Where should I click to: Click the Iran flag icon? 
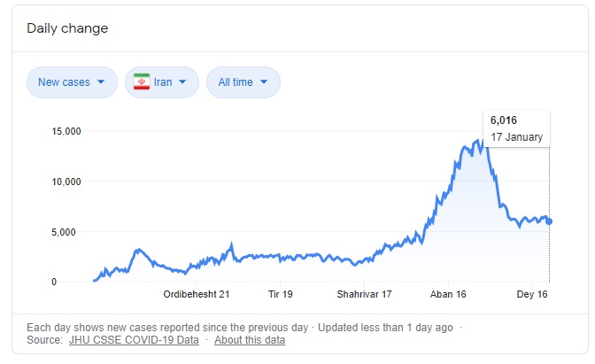[x=142, y=82]
